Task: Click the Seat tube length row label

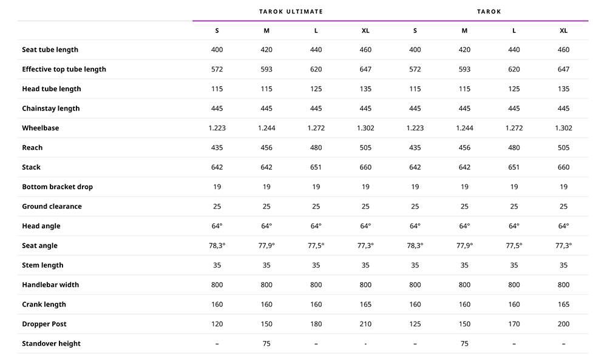Action: point(50,50)
